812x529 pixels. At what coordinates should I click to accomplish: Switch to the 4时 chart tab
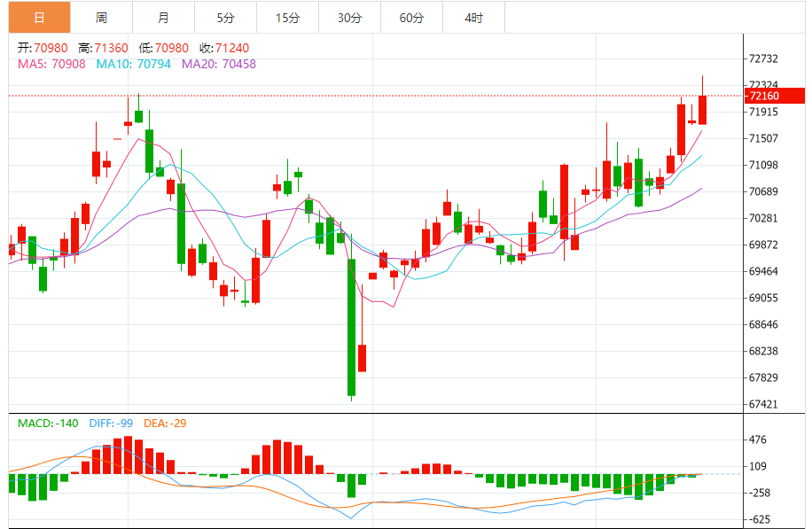point(473,18)
